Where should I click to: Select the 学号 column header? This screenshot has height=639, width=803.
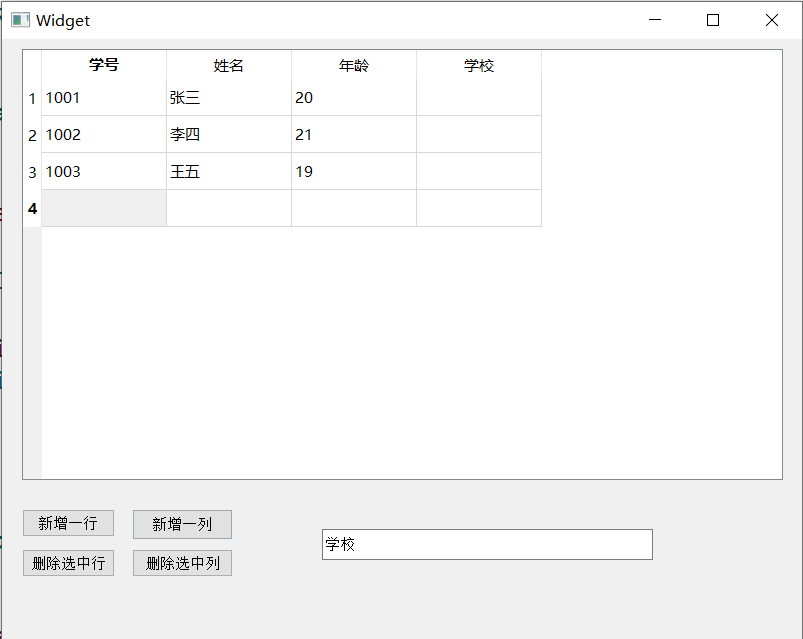[x=104, y=65]
